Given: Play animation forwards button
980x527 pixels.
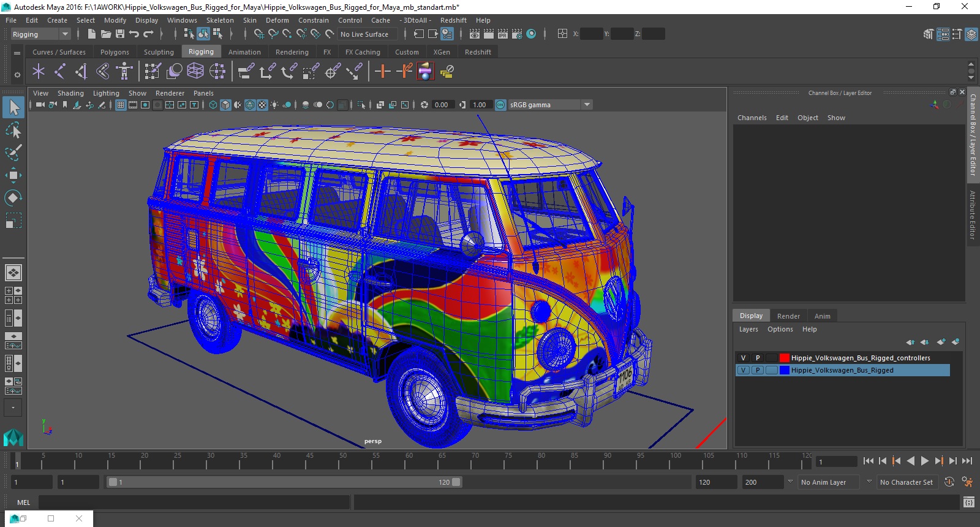Looking at the screenshot, I should click(925, 461).
